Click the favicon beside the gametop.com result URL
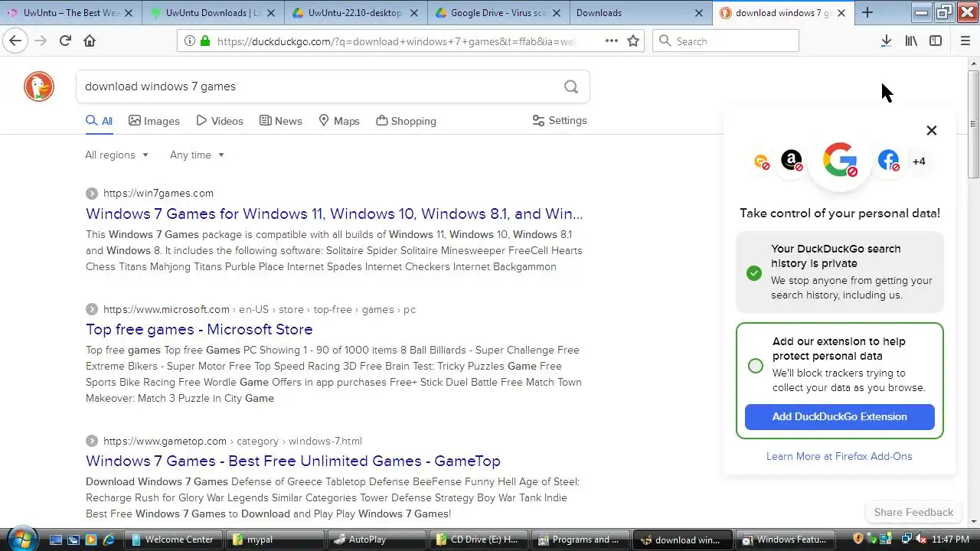Image resolution: width=980 pixels, height=551 pixels. tap(92, 441)
